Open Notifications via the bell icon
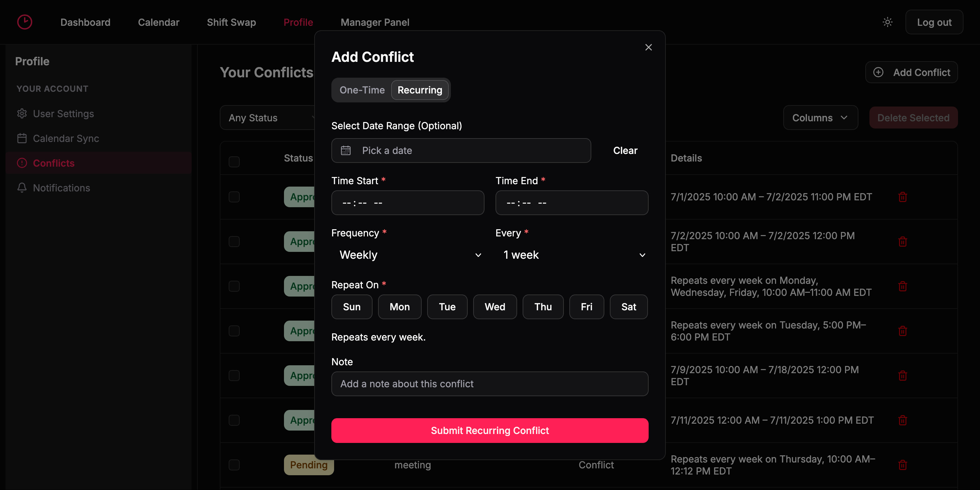 (x=22, y=188)
